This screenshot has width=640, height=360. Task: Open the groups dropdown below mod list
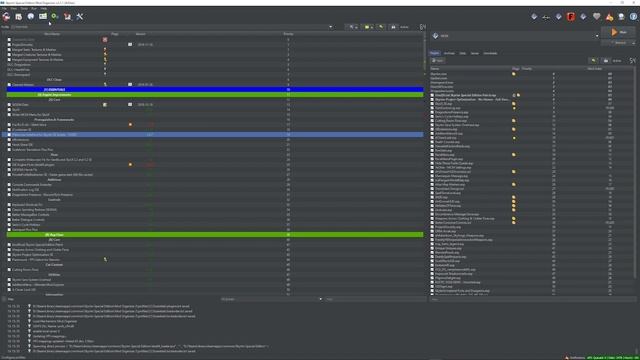click(x=271, y=299)
